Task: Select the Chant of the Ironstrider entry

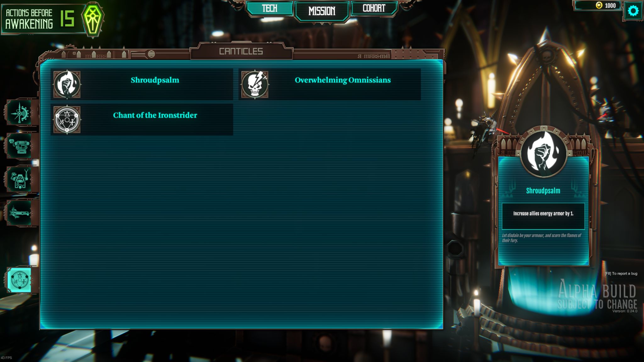Action: [x=142, y=119]
